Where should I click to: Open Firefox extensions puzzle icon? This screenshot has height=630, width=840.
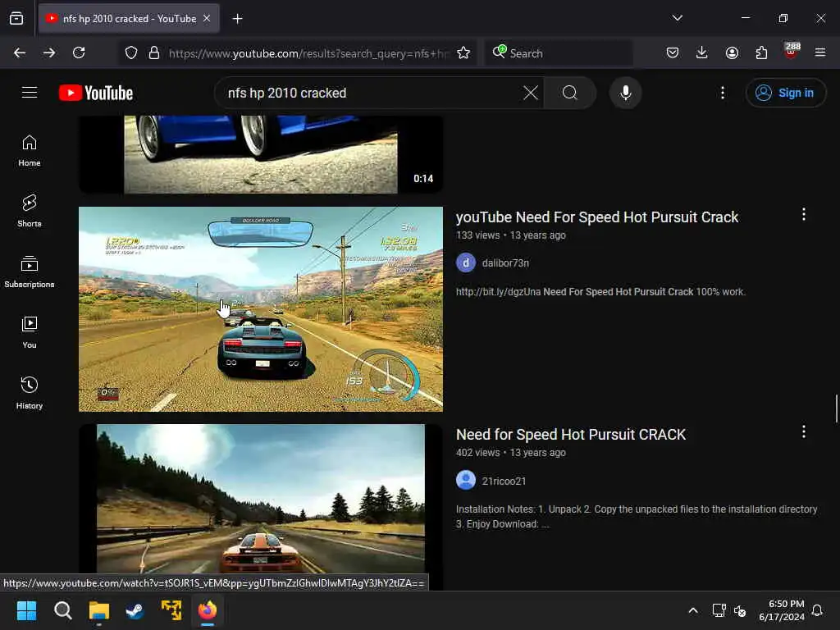click(761, 52)
